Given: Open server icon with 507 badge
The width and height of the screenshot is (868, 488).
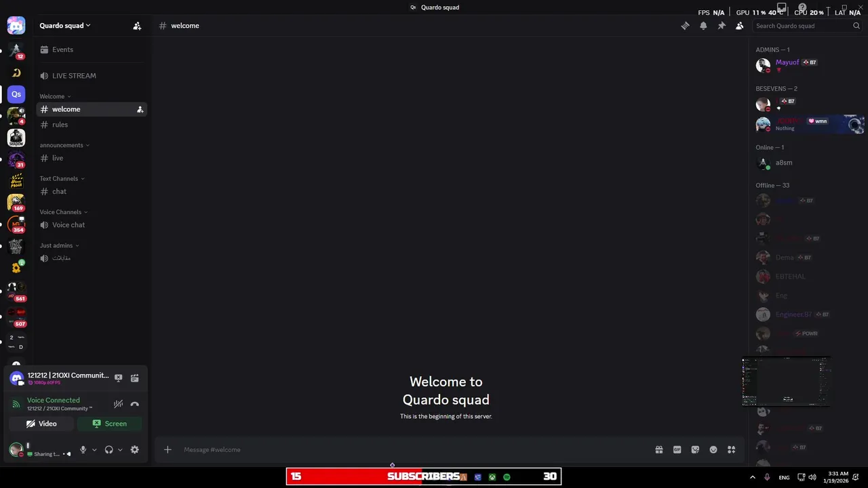Looking at the screenshot, I should 16,315.
